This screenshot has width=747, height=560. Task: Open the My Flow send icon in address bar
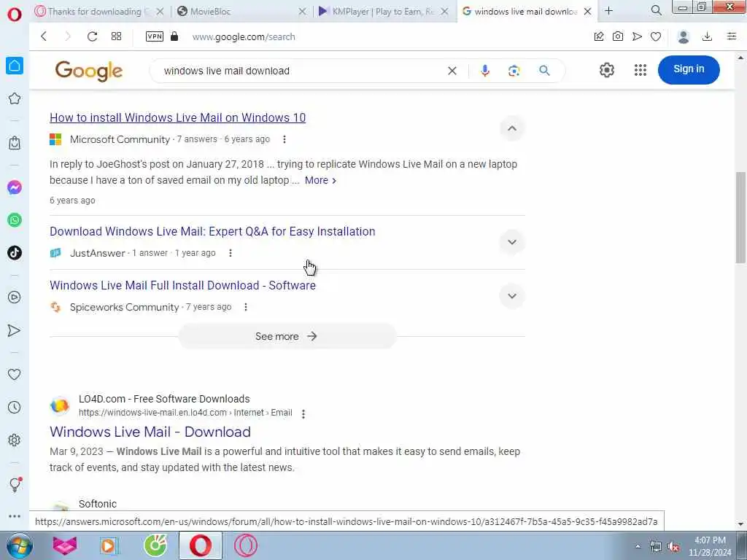click(637, 36)
